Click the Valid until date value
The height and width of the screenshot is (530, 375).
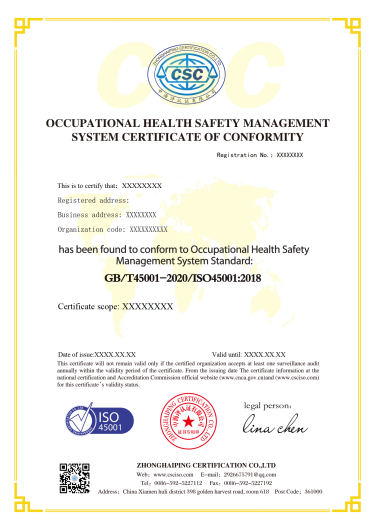(265, 355)
